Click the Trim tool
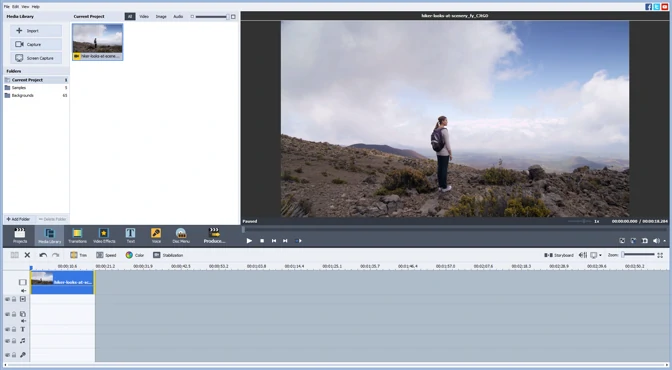The height and width of the screenshot is (370, 672). point(78,255)
